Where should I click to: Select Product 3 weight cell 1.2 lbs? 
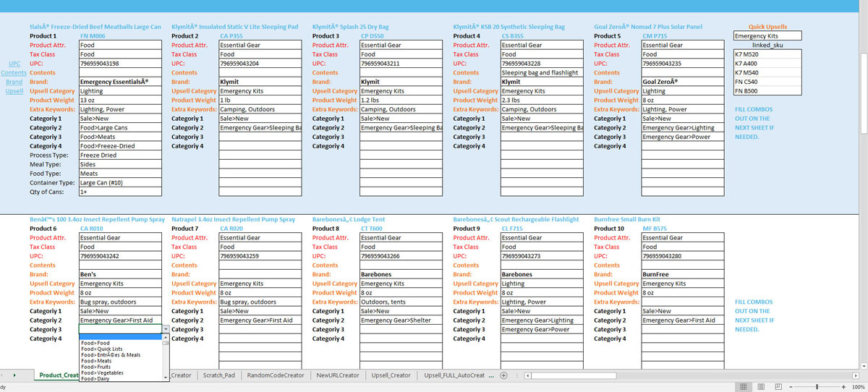[x=401, y=101]
